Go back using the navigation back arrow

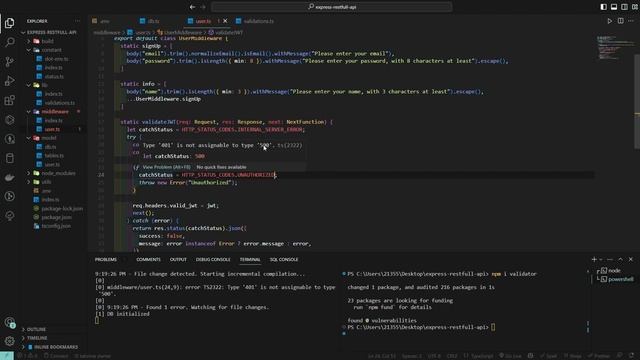point(192,7)
